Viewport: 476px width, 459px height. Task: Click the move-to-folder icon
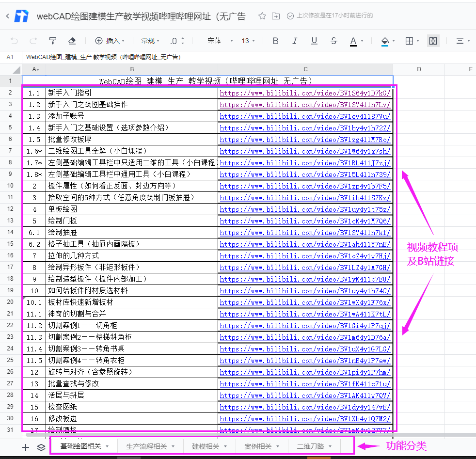tap(276, 16)
